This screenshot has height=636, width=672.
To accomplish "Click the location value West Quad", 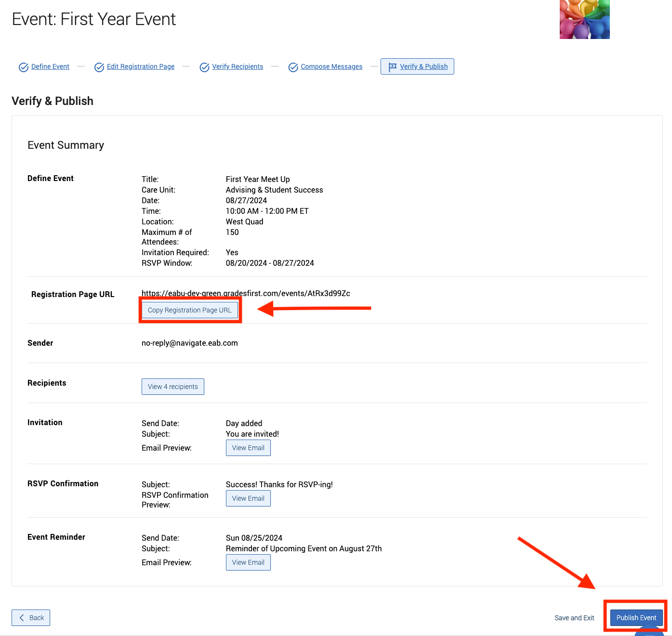I will [x=245, y=221].
